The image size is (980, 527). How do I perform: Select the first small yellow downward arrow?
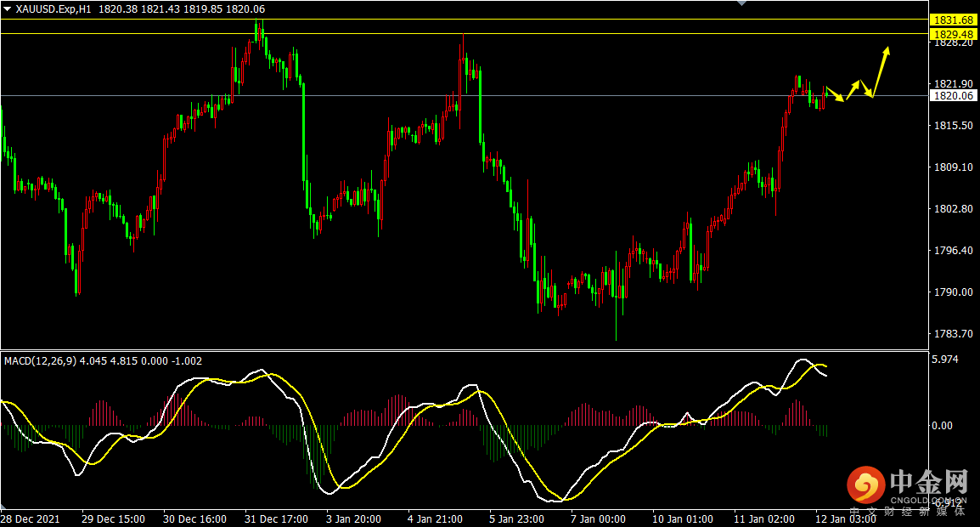click(836, 95)
